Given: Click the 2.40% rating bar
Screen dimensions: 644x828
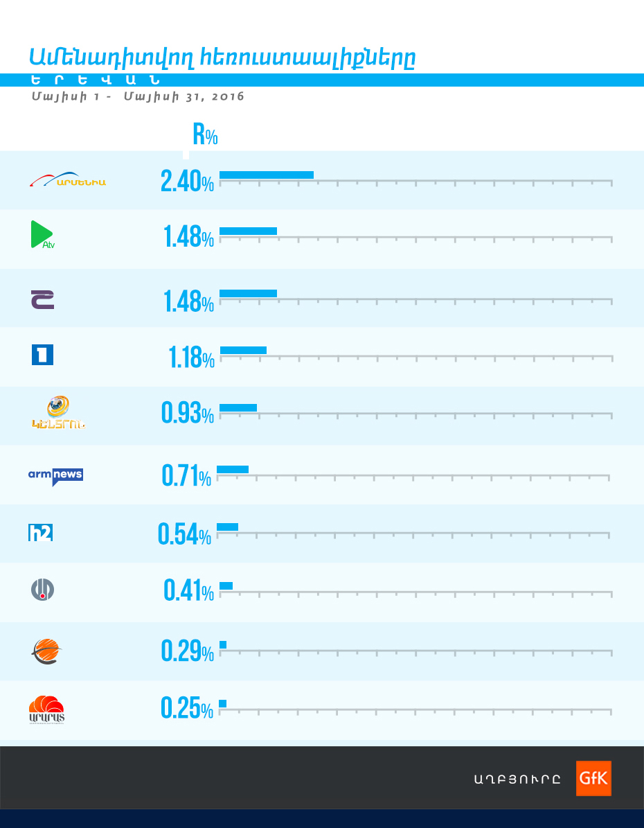Looking at the screenshot, I should click(x=267, y=175).
